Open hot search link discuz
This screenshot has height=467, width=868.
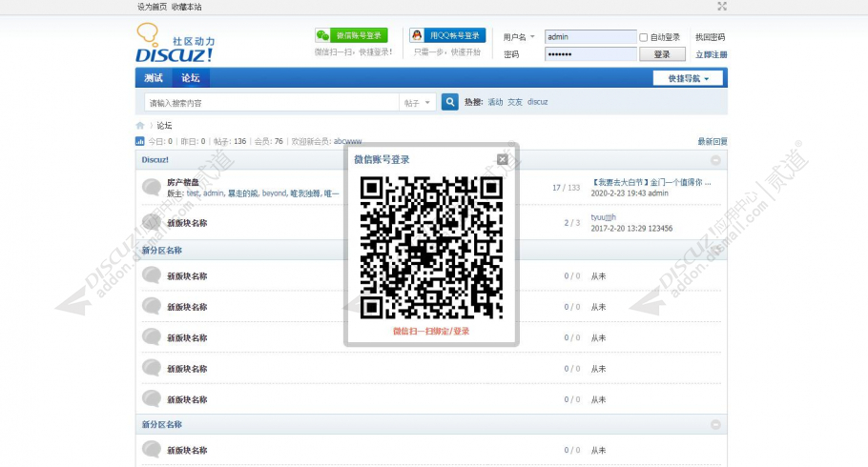coord(538,102)
